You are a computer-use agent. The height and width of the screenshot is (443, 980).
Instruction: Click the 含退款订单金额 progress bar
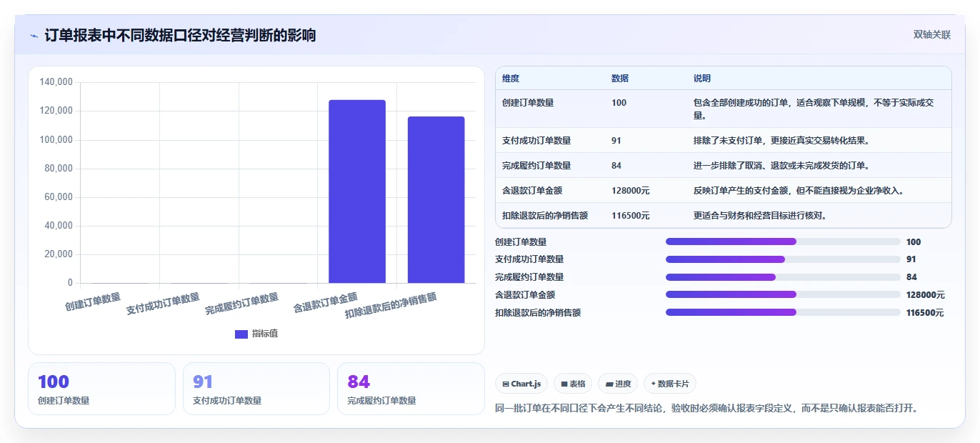(783, 294)
